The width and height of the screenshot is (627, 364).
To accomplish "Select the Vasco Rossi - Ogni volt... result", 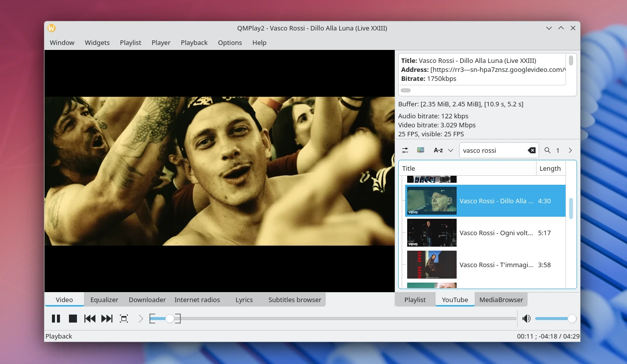I will pyautogui.click(x=496, y=233).
